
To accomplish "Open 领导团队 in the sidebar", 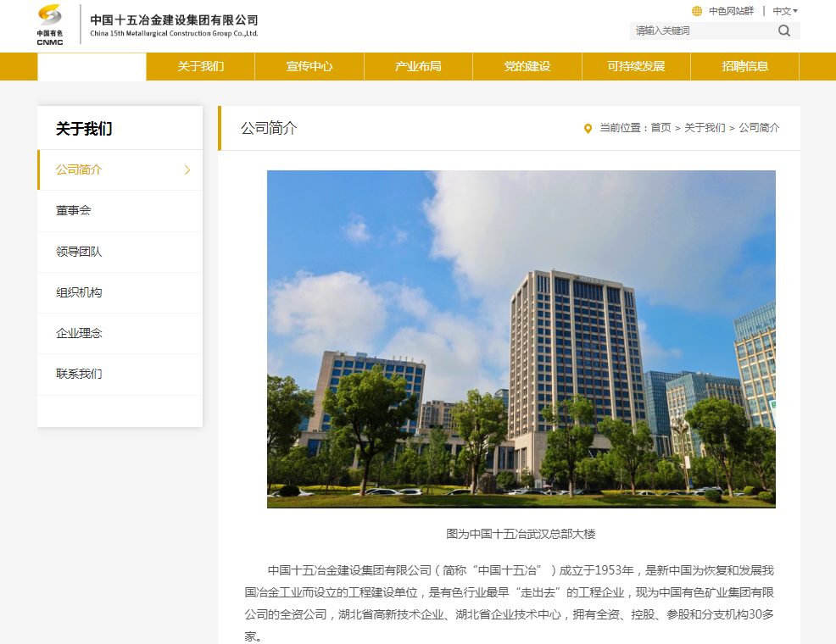I will 79,252.
